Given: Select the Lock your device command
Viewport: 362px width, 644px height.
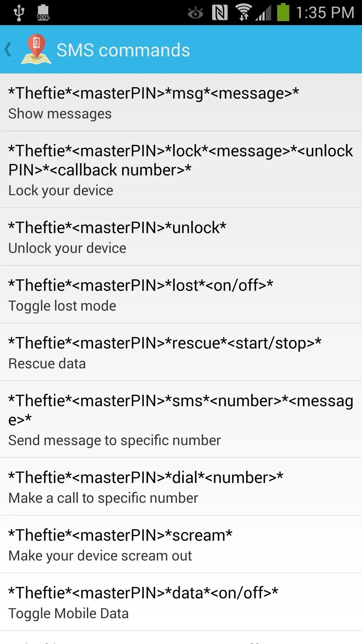Looking at the screenshot, I should pos(181,169).
